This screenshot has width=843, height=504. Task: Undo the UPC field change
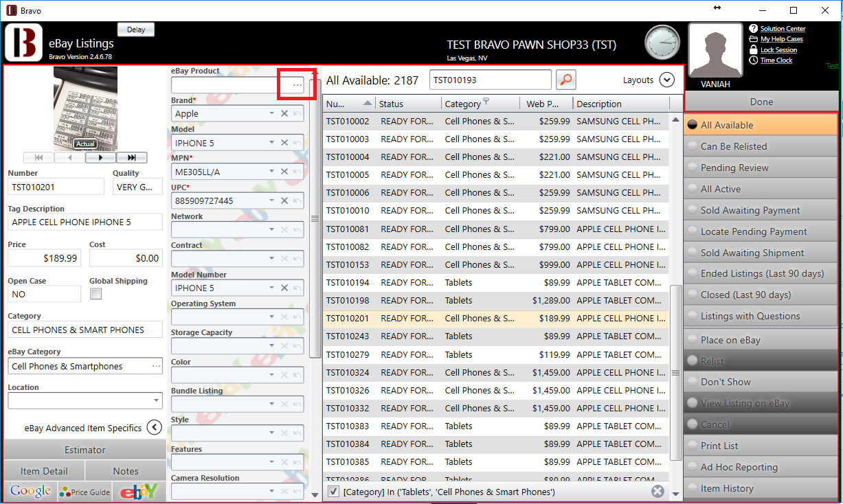coord(297,201)
